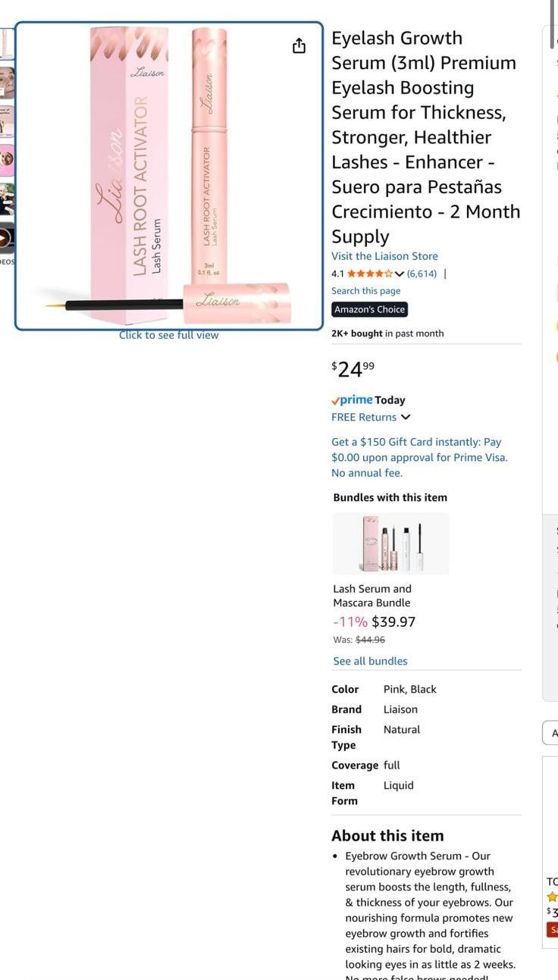The image size is (558, 980).
Task: Visit the Liaison Store link
Action: [x=384, y=256]
